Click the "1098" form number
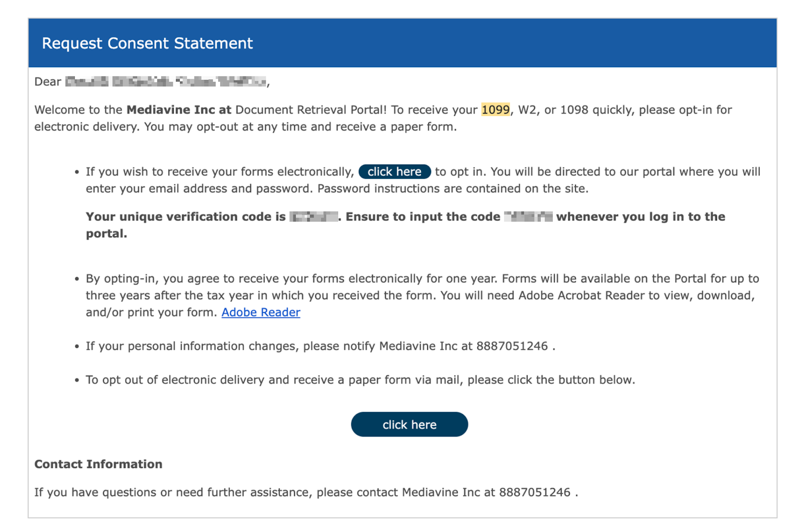Screen dimensions: 804x532 [574, 110]
